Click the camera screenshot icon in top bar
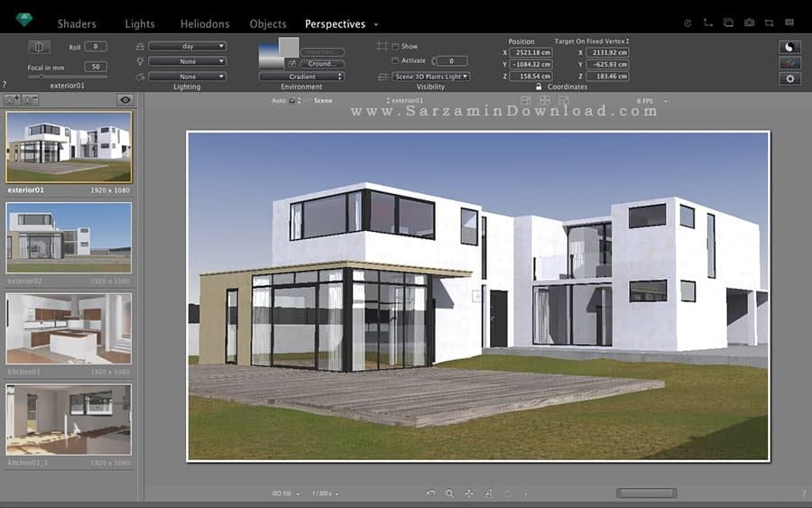 tap(749, 23)
